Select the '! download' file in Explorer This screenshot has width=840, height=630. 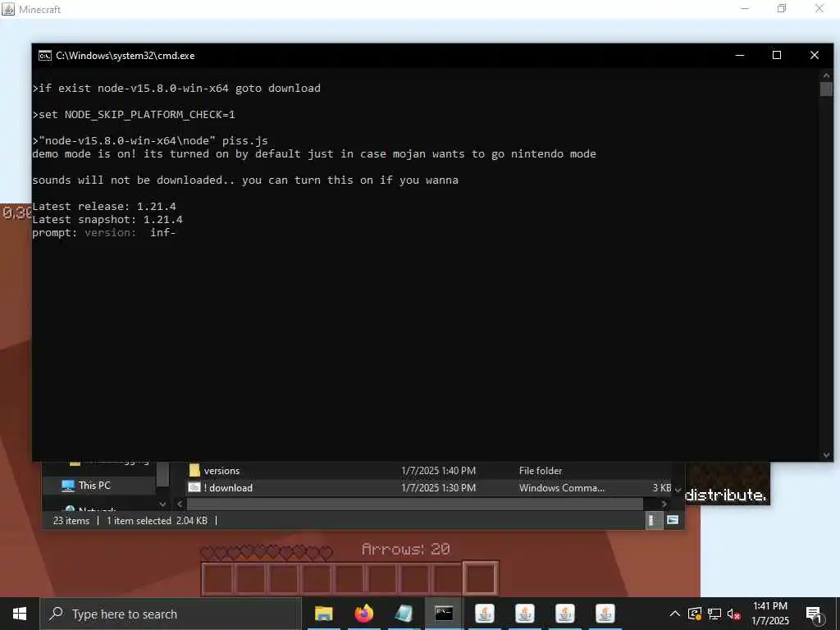point(227,488)
